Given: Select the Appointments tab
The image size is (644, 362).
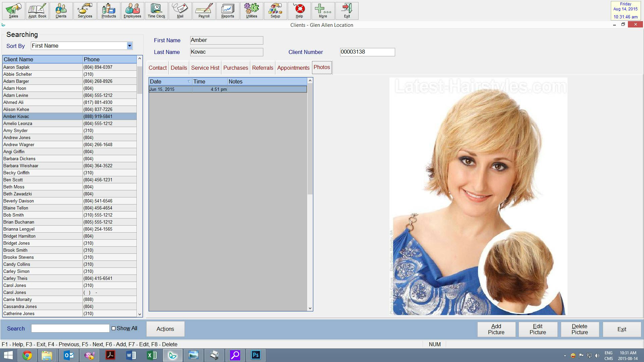Looking at the screenshot, I should click(293, 68).
